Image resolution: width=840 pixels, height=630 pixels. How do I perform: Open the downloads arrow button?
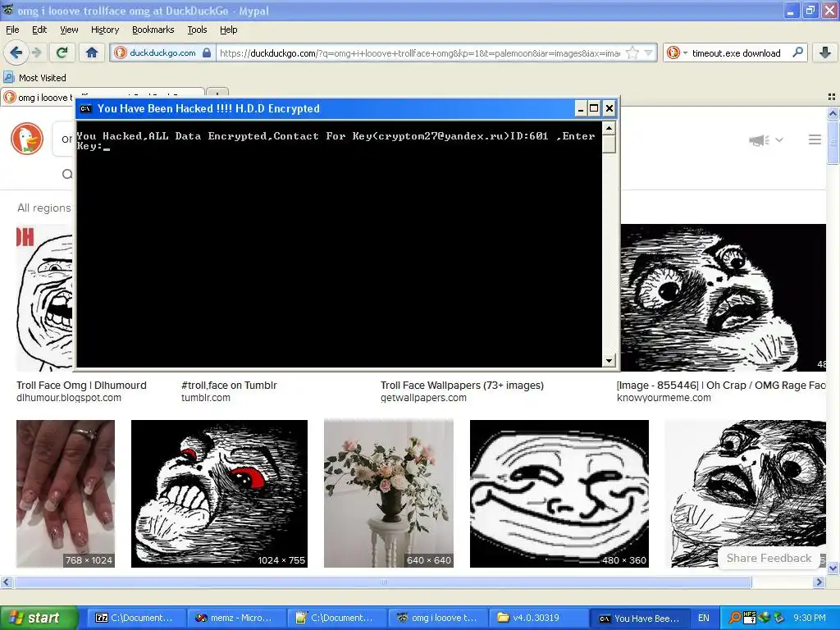pyautogui.click(x=825, y=52)
